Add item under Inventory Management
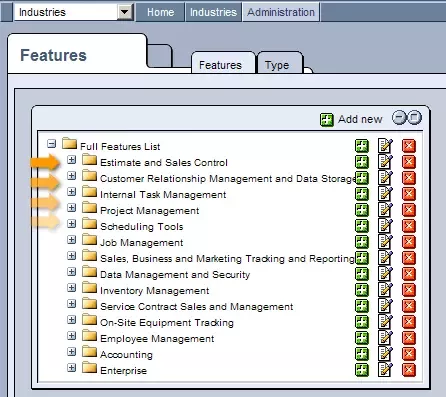 pos(362,290)
